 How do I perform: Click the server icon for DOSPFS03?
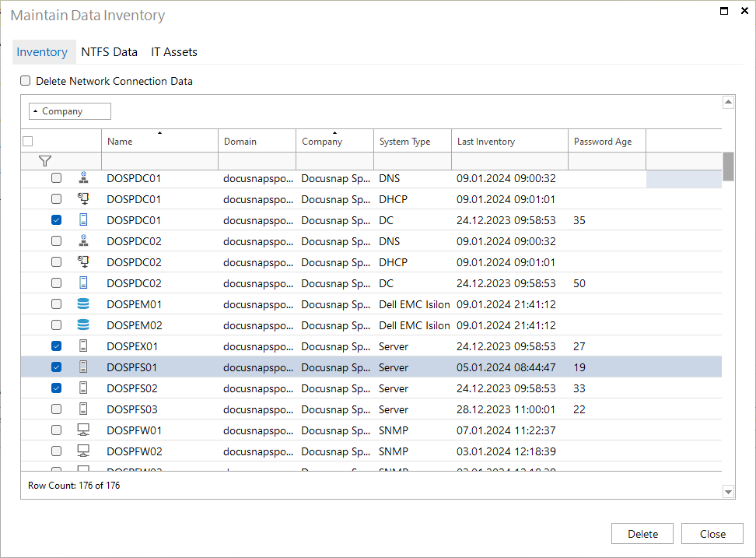83,409
